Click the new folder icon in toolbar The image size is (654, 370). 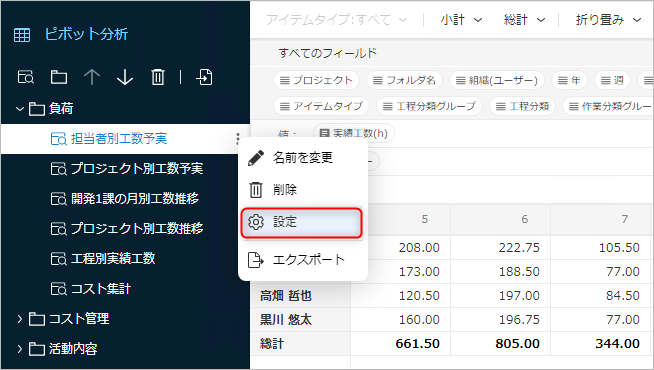coord(58,77)
